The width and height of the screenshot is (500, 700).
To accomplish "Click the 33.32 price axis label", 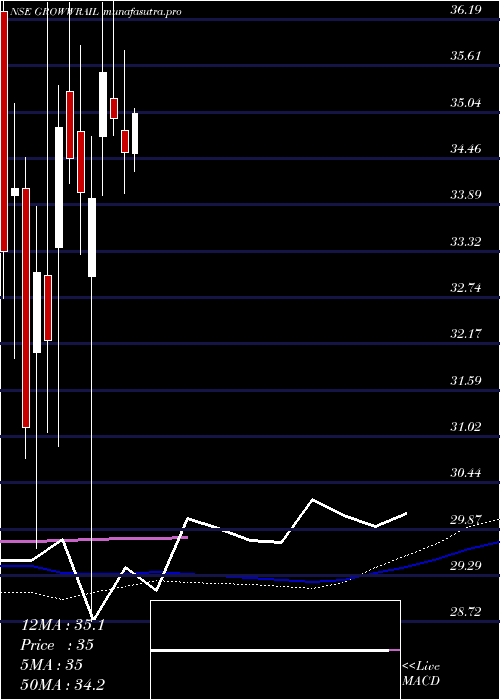I will [x=466, y=242].
